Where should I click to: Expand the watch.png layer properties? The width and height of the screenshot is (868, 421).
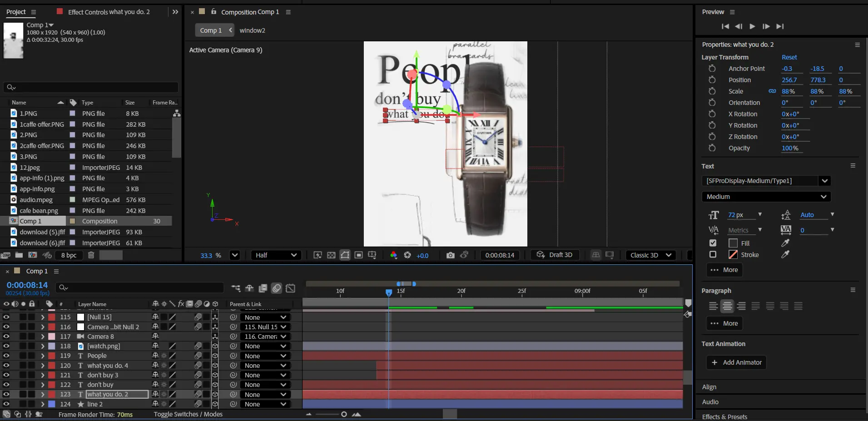point(42,346)
